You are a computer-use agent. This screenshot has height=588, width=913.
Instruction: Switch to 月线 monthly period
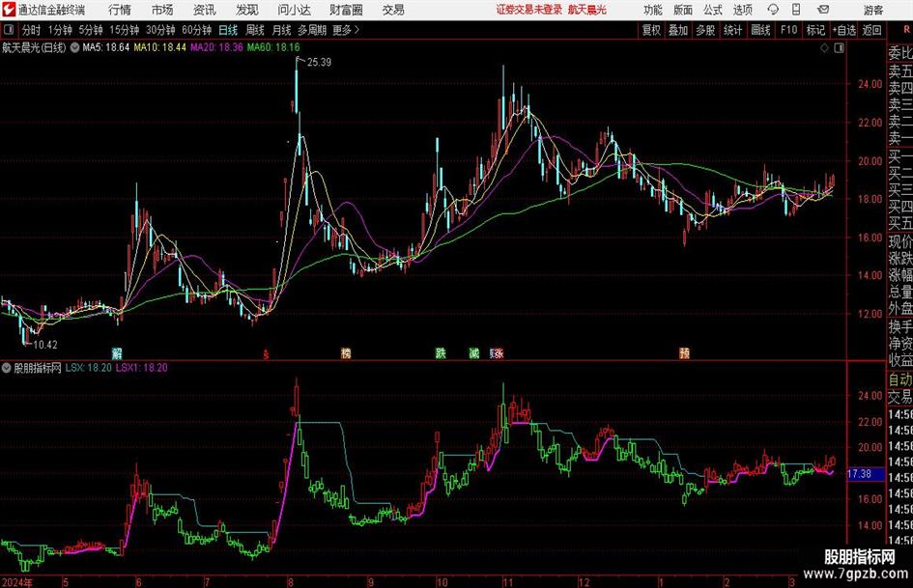(282, 30)
